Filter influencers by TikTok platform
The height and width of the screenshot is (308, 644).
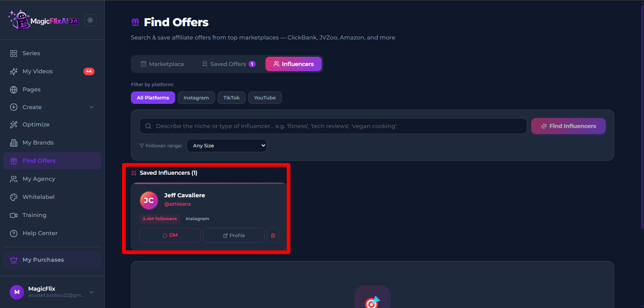[x=232, y=98]
